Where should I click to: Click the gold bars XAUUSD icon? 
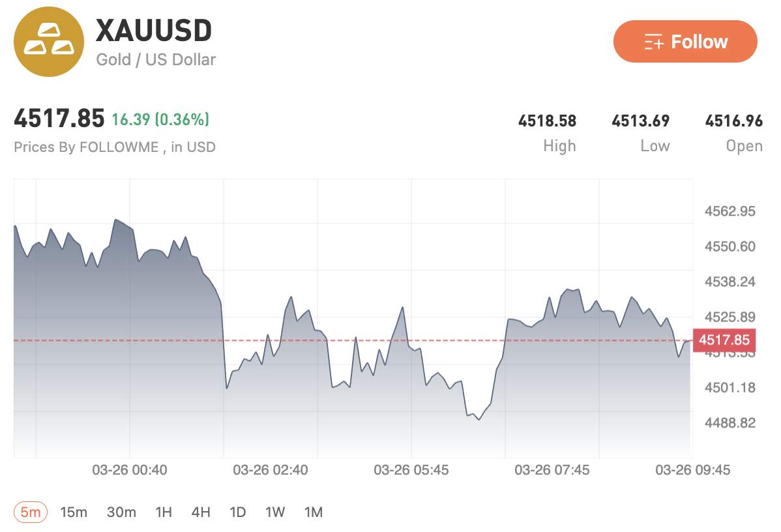(x=49, y=41)
